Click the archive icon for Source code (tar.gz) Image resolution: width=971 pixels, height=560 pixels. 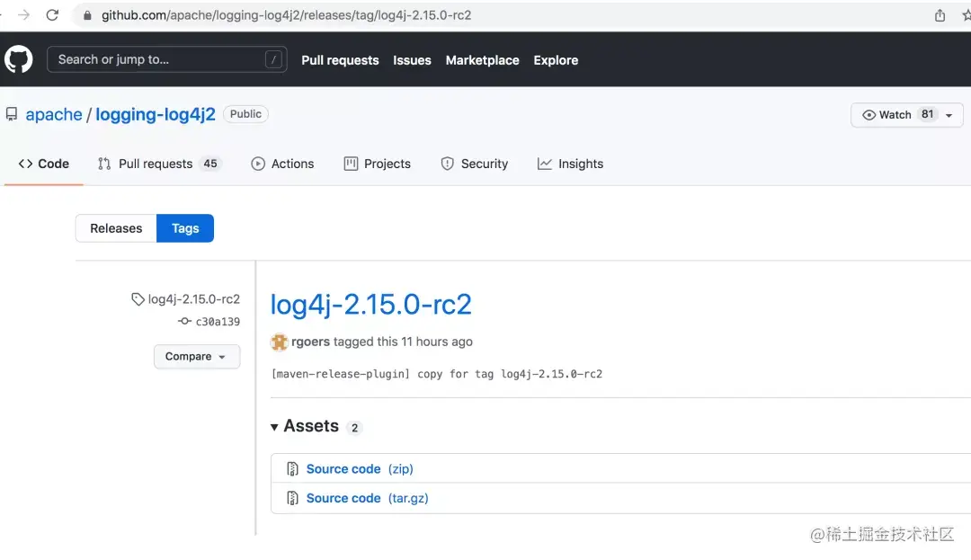pos(292,498)
